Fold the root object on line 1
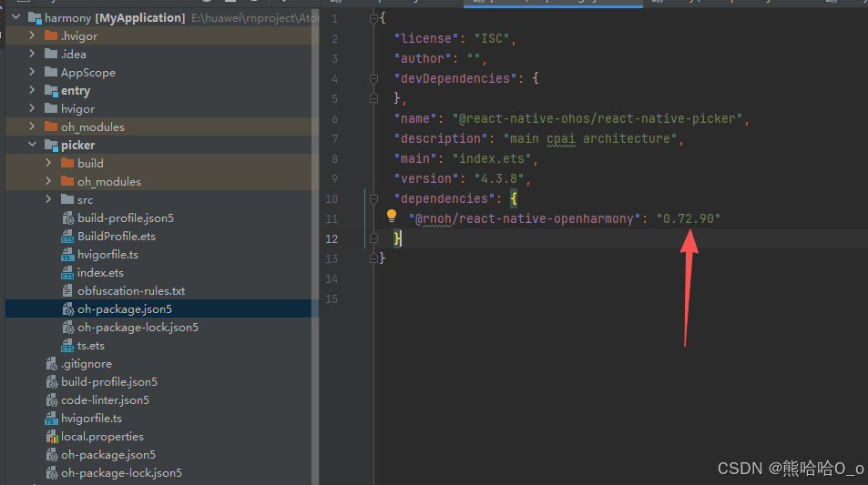This screenshot has width=868, height=485. (373, 19)
